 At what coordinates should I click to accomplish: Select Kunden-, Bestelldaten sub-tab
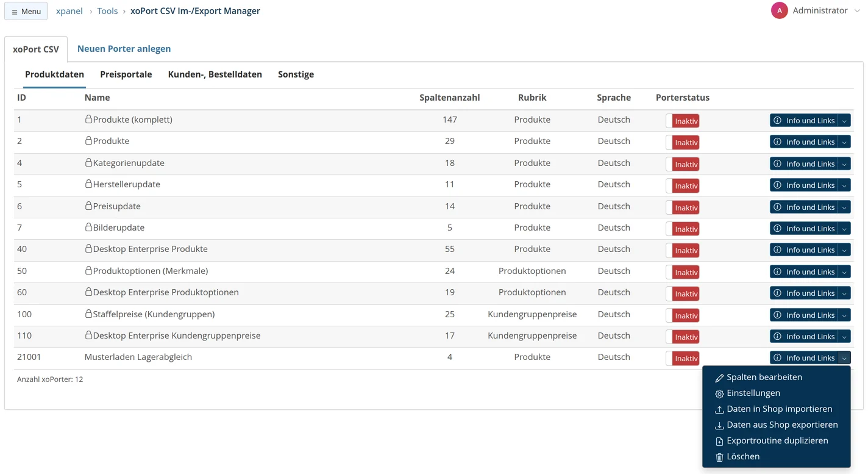point(215,74)
